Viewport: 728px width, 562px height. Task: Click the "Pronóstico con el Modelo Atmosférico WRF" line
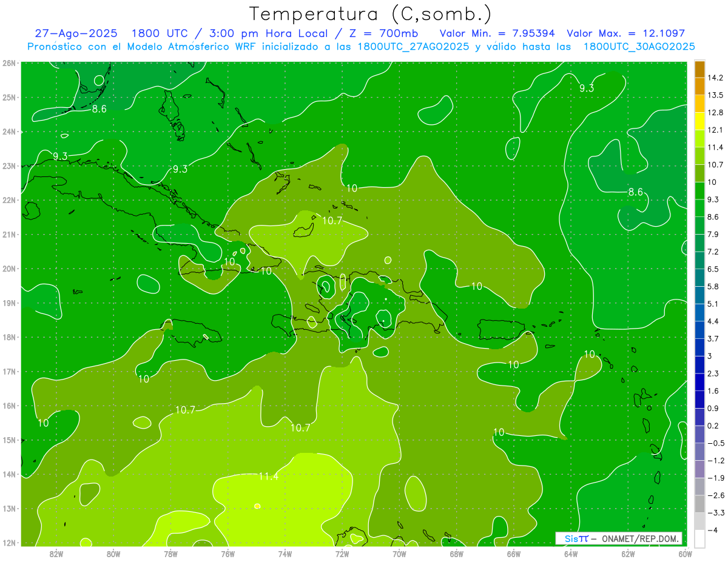(x=143, y=47)
